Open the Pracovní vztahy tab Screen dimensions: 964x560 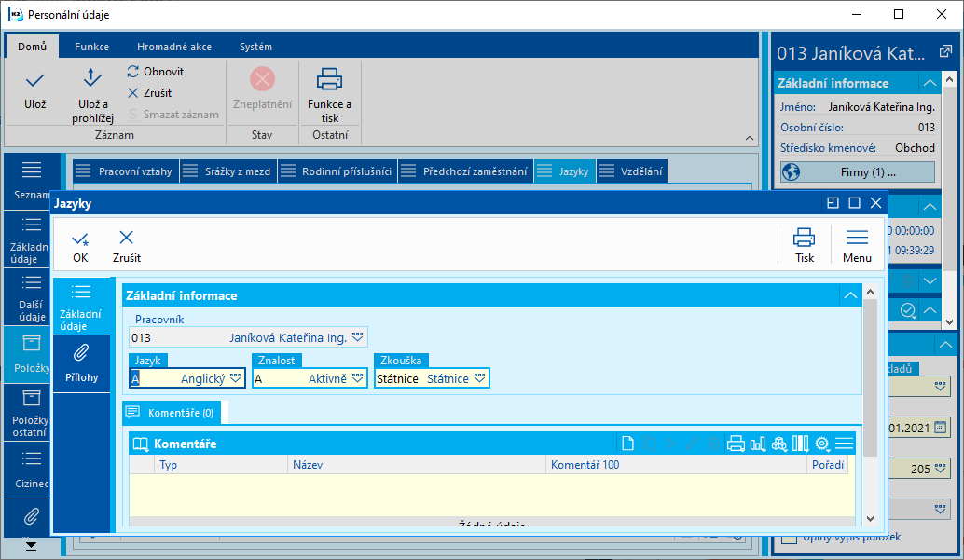[126, 171]
